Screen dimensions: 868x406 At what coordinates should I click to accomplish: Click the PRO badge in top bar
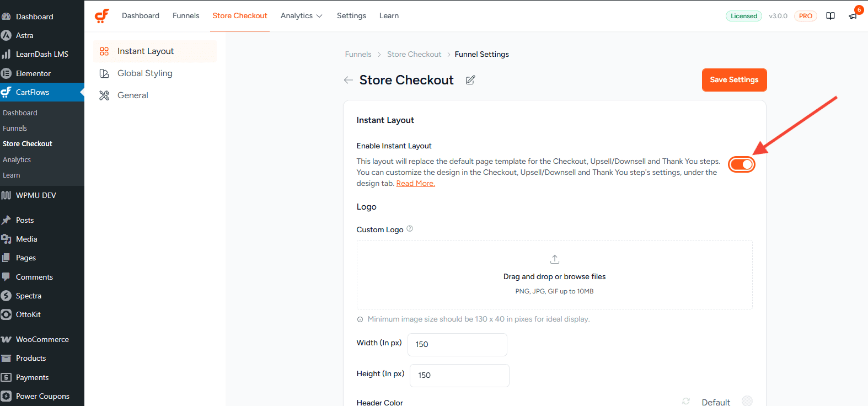coord(806,16)
